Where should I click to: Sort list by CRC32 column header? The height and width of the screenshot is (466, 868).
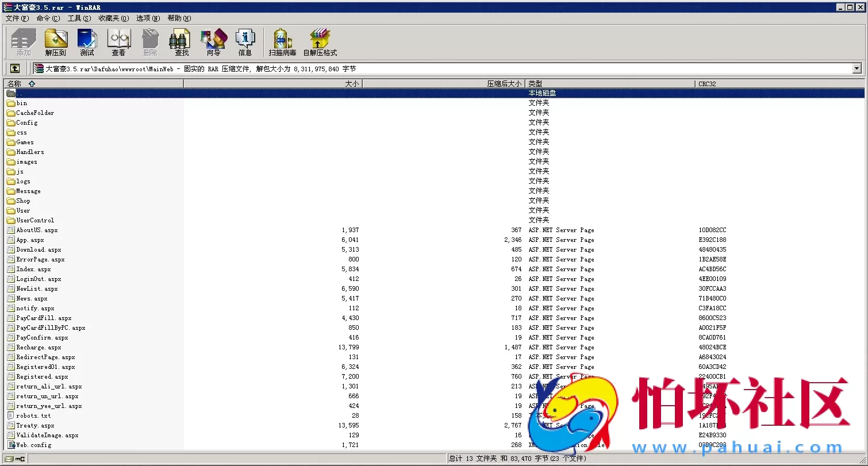coord(707,84)
